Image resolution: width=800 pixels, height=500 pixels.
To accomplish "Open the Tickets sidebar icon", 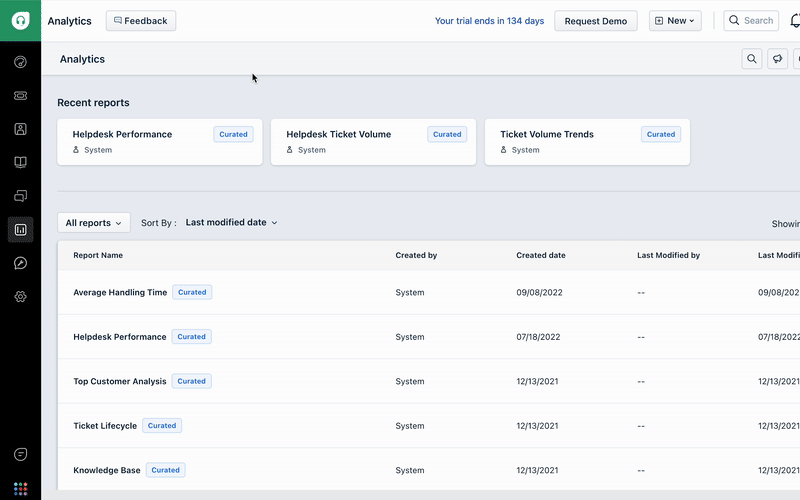I will pos(20,95).
